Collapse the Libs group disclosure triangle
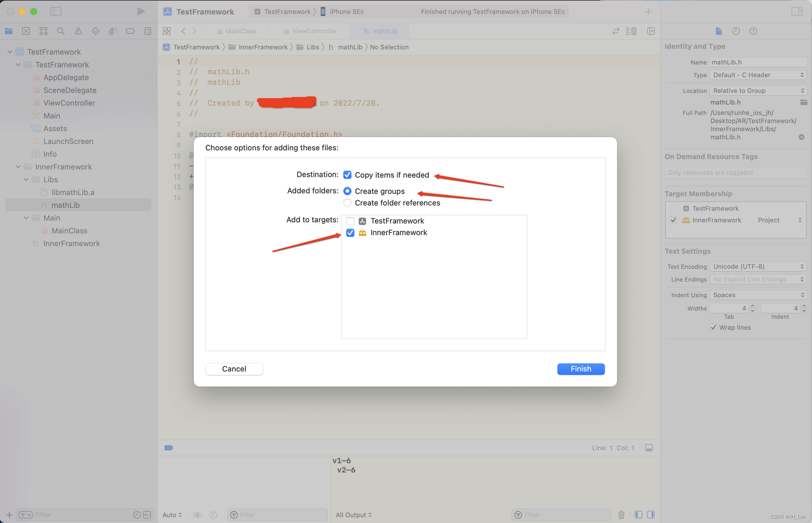The width and height of the screenshot is (812, 523). (x=26, y=179)
